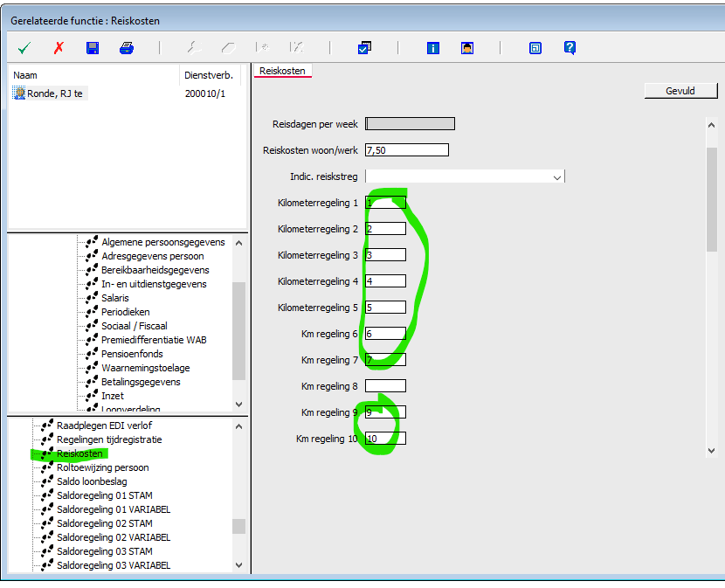Click the Kilometerregeling 1 field
725x588 pixels.
[x=385, y=203]
